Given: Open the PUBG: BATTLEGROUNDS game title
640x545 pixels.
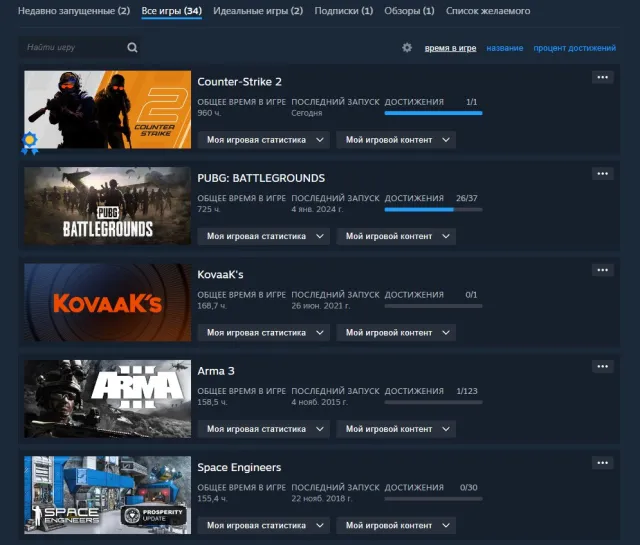Looking at the screenshot, I should [x=261, y=178].
